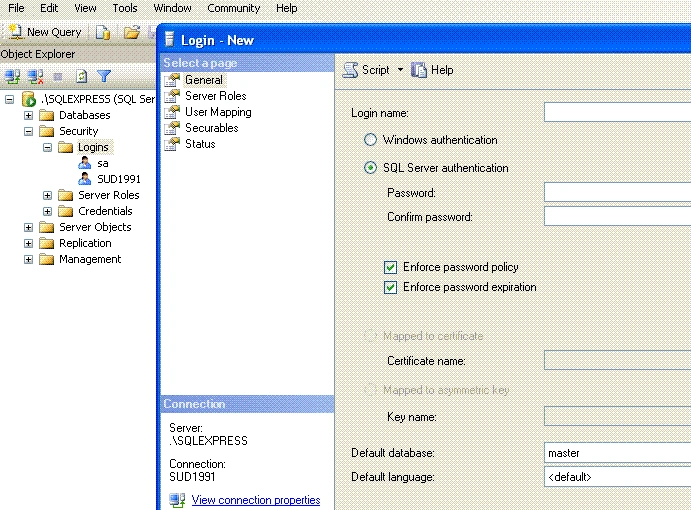The width and height of the screenshot is (691, 510).
Task: Open the Tools menu
Action: point(125,8)
